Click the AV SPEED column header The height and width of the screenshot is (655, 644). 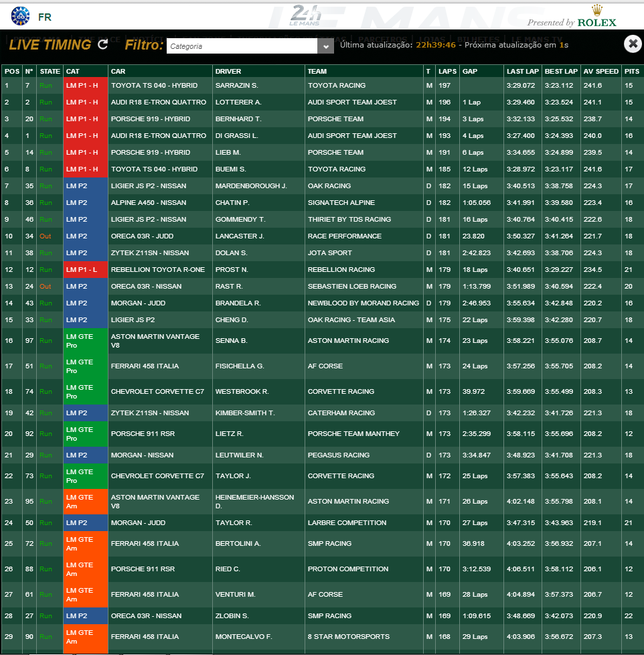click(x=600, y=71)
